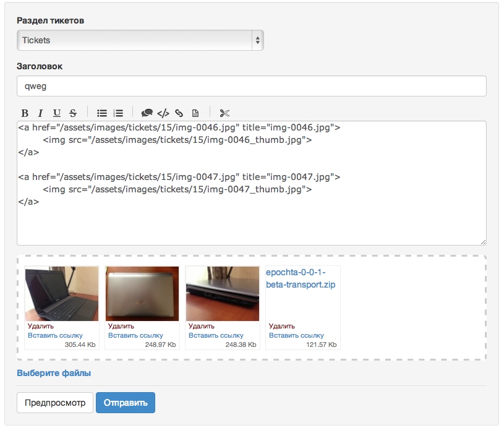Click the Выберите файлы link
Viewport: 504px width, 428px height.
pyautogui.click(x=54, y=373)
